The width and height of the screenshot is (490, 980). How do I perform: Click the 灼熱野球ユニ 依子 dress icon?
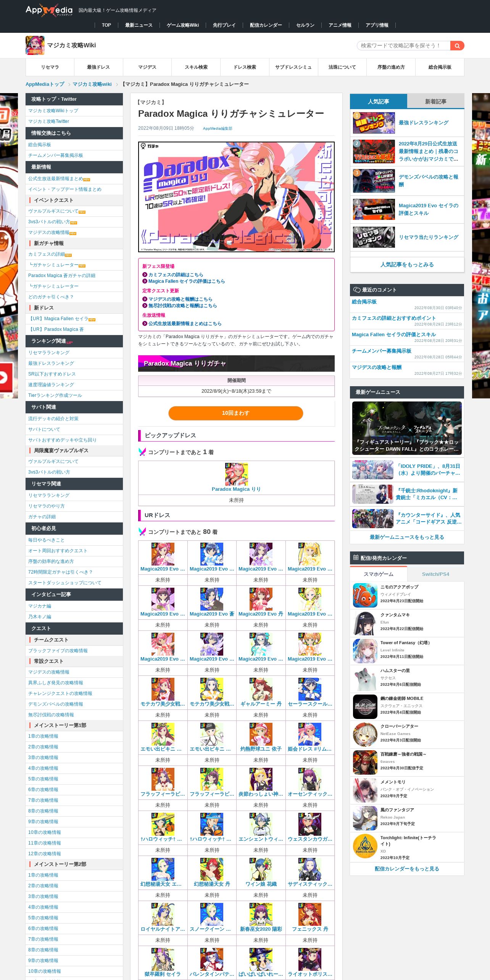point(261,734)
